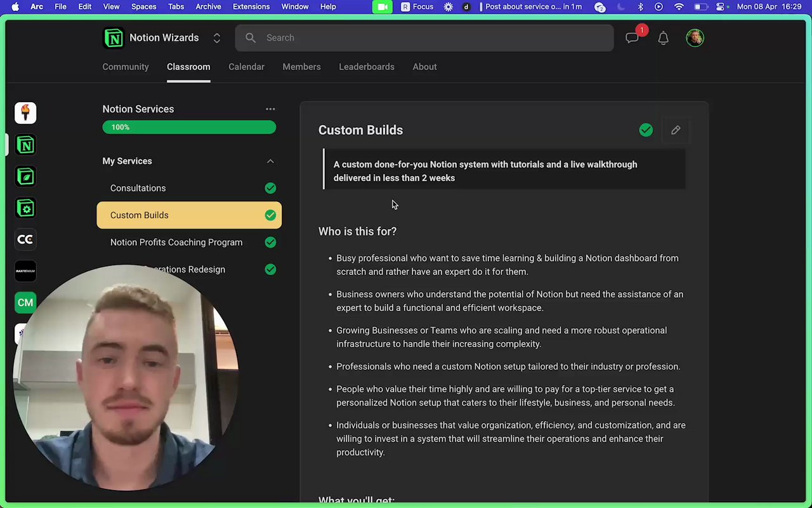This screenshot has height=508, width=812.
Task: Click the date and time in menu bar
Action: 769,7
